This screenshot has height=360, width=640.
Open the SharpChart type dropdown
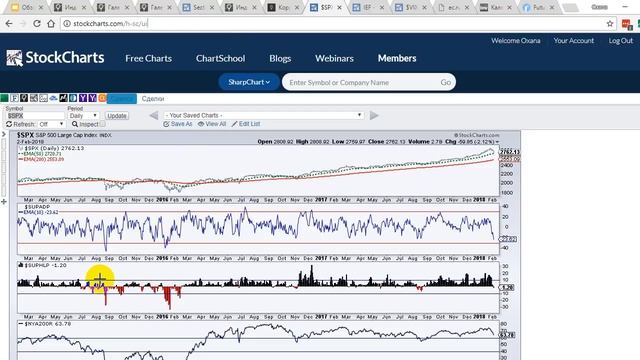pos(249,82)
